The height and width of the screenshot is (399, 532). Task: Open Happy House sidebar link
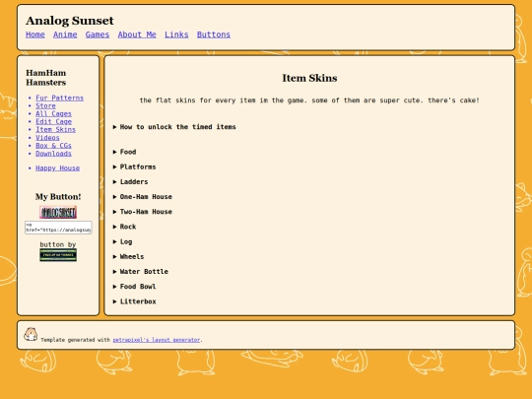coord(58,167)
